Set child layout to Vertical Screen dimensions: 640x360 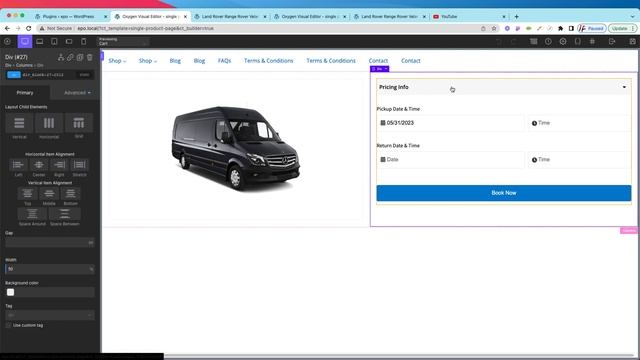click(x=19, y=123)
